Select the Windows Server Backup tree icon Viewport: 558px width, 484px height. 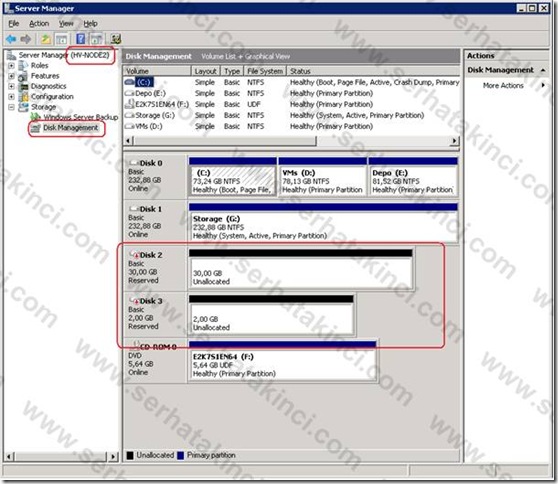coord(35,117)
